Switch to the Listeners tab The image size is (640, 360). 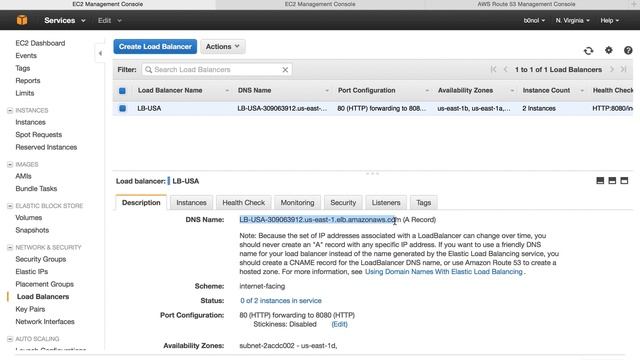coord(386,202)
